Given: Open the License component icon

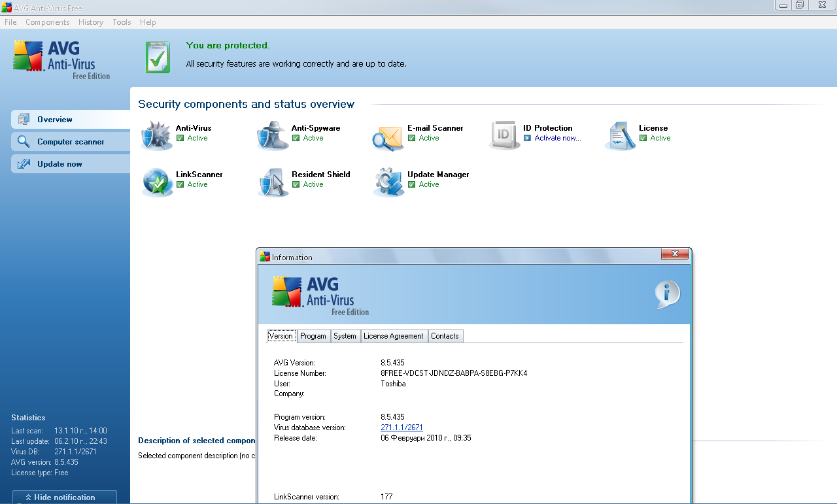Looking at the screenshot, I should pos(620,136).
